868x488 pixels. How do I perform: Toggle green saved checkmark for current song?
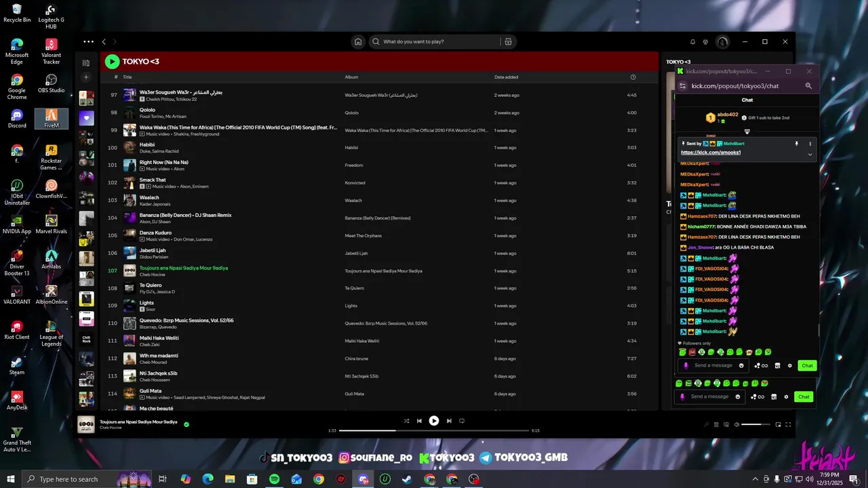(x=186, y=425)
